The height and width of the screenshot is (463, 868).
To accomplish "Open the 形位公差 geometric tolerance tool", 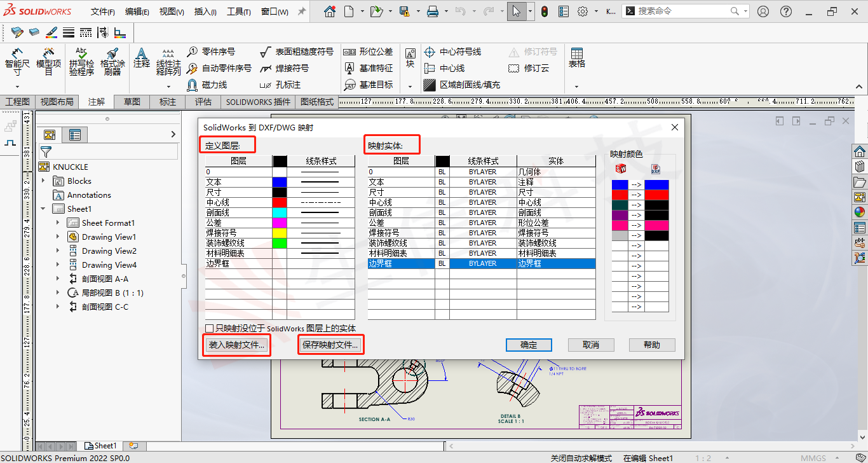I will click(x=369, y=52).
